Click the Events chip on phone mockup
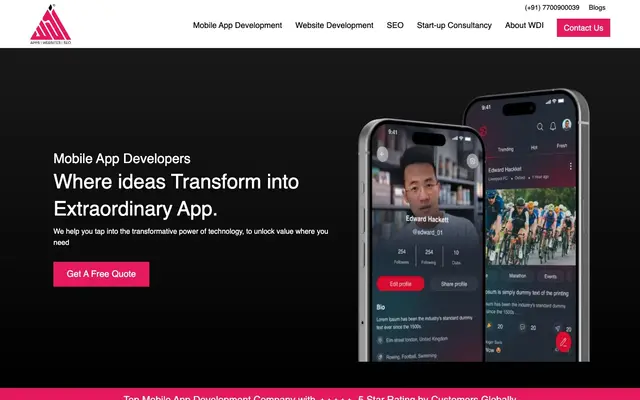640x400 pixels. click(x=550, y=276)
